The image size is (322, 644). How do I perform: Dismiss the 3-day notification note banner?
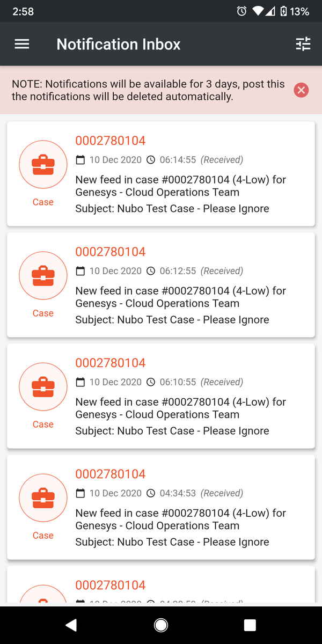click(x=301, y=90)
